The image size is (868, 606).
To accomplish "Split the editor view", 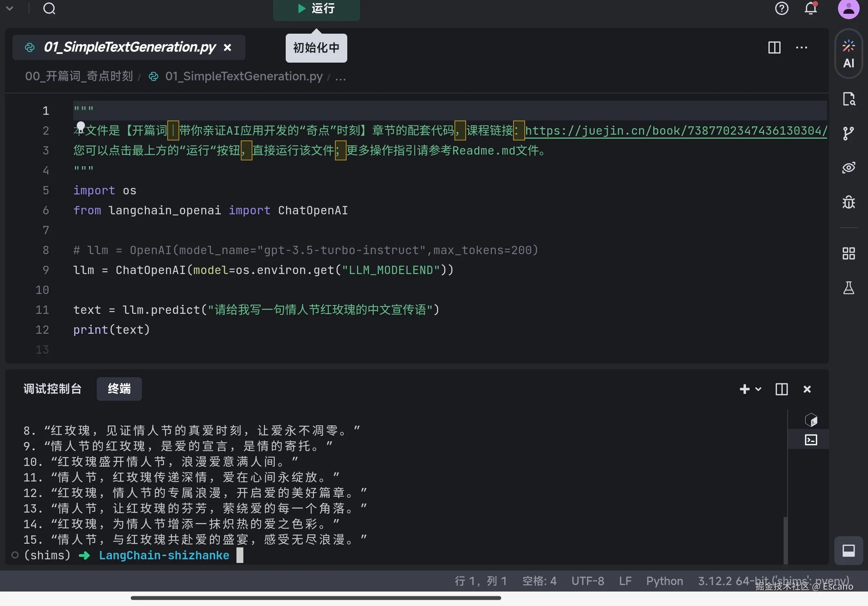I will click(x=774, y=48).
